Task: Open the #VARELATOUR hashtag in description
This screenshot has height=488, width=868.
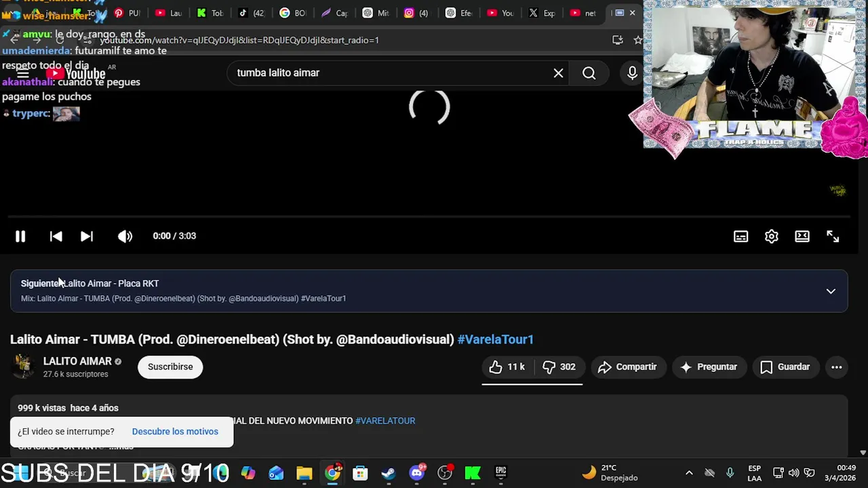Action: (x=385, y=421)
